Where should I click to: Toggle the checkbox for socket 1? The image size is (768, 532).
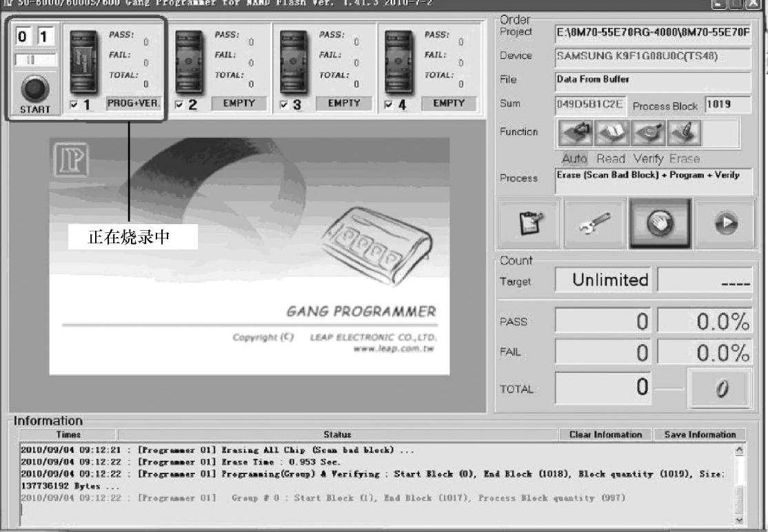pos(74,104)
